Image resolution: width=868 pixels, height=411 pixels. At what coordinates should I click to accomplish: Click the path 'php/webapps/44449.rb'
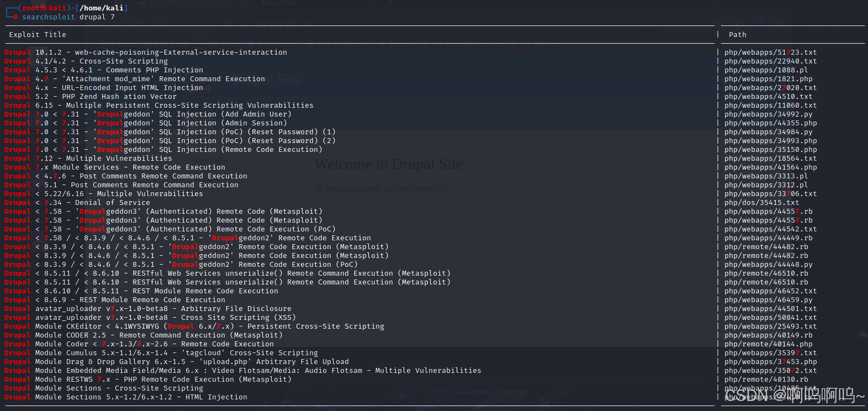click(769, 238)
